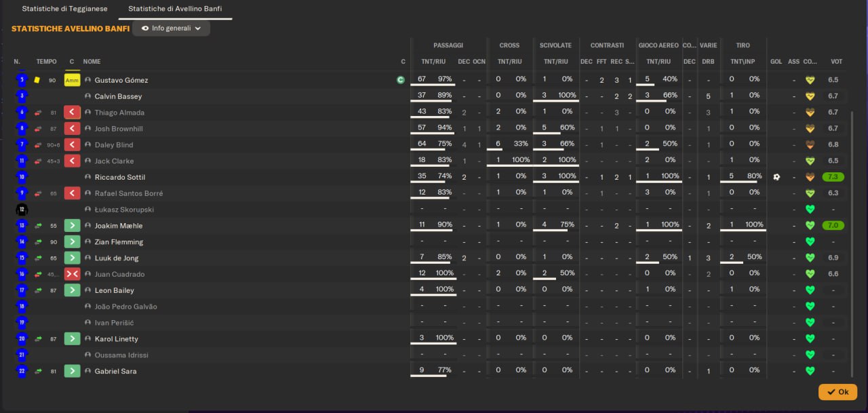Viewport: 868px width, 413px height.
Task: Click Leon Bailey's green substituted-on arrow
Action: tap(73, 290)
